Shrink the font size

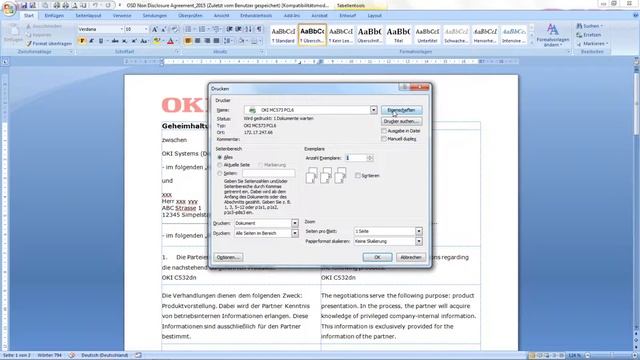coord(164,29)
